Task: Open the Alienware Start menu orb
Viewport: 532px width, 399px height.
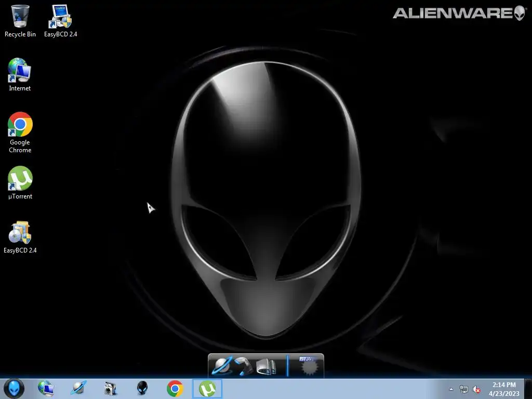Action: pyautogui.click(x=14, y=389)
